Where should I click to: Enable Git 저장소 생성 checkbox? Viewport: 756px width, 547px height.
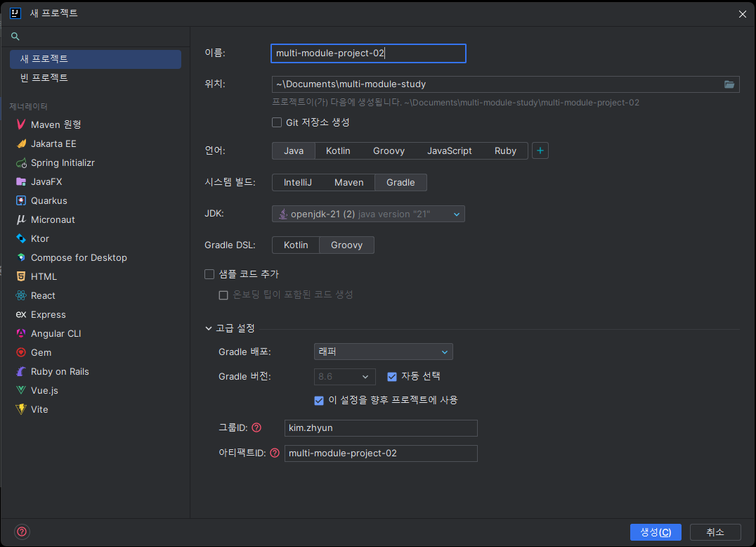click(x=277, y=122)
